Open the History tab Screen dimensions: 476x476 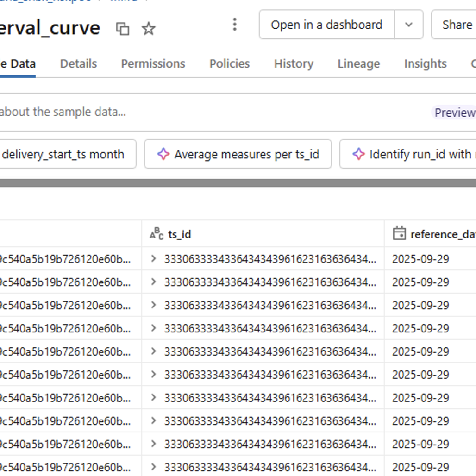[x=294, y=64]
